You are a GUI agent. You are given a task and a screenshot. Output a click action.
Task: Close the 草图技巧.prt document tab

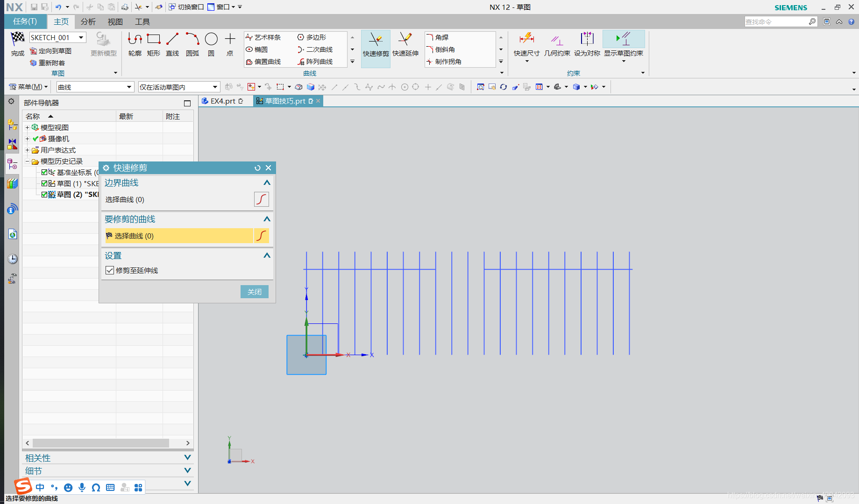coord(318,101)
